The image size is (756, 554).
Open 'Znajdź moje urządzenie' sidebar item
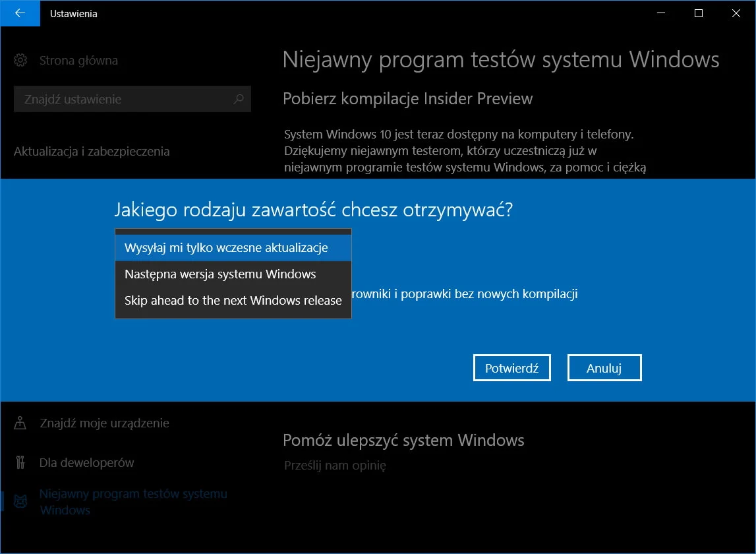(x=104, y=423)
